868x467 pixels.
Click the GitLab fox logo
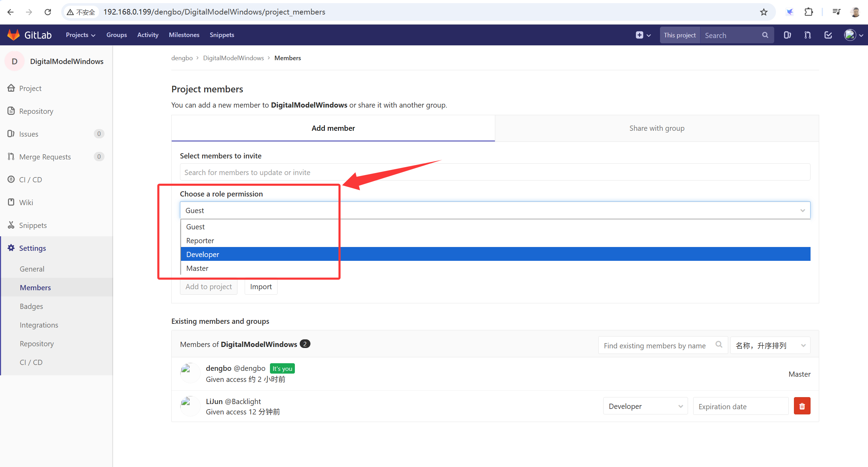13,35
